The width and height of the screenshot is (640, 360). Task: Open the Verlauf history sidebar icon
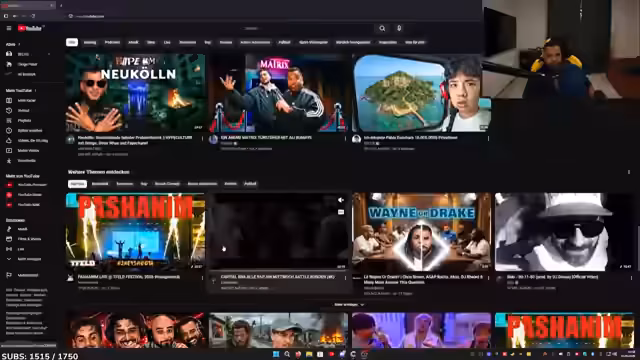9,110
